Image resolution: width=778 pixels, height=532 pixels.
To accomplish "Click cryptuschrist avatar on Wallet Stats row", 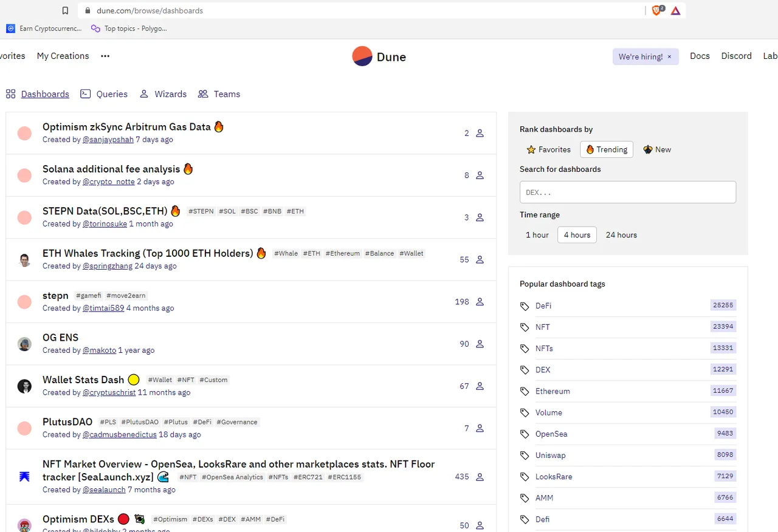I will click(24, 386).
